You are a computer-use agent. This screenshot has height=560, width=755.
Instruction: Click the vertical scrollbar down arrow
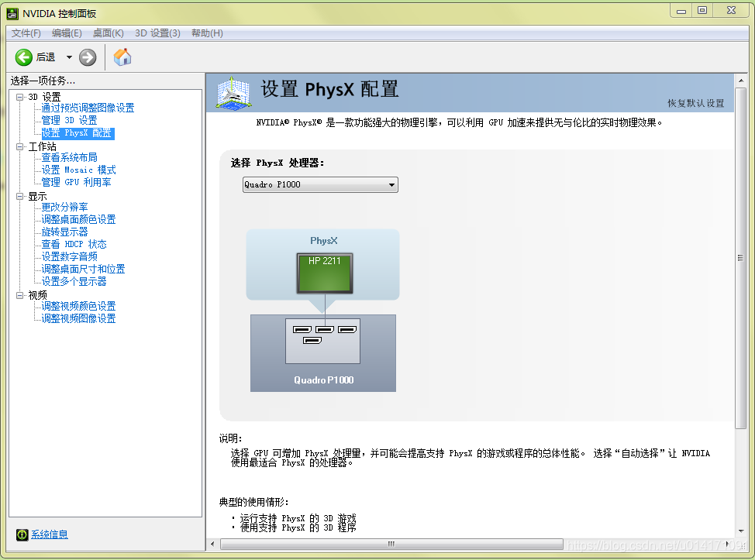[741, 531]
